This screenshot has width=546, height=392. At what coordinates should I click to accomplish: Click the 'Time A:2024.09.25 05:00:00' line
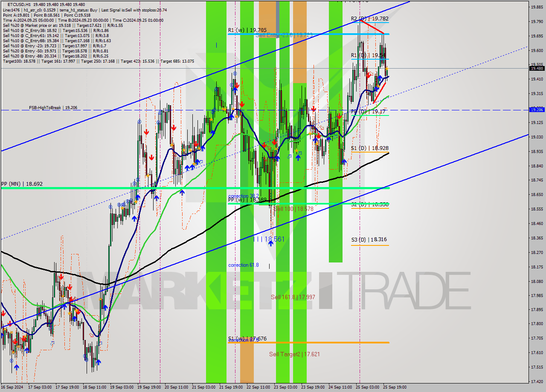(83, 20)
